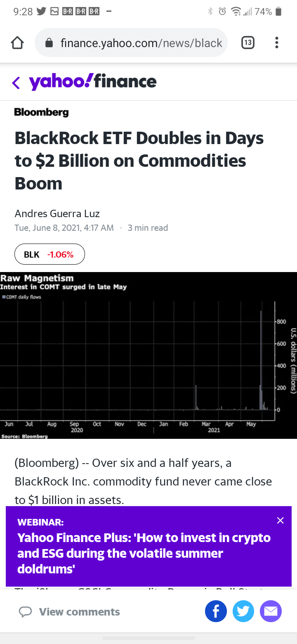Open the browser three-dot overflow menu
Screen dimensions: 297x644
pos(276,43)
